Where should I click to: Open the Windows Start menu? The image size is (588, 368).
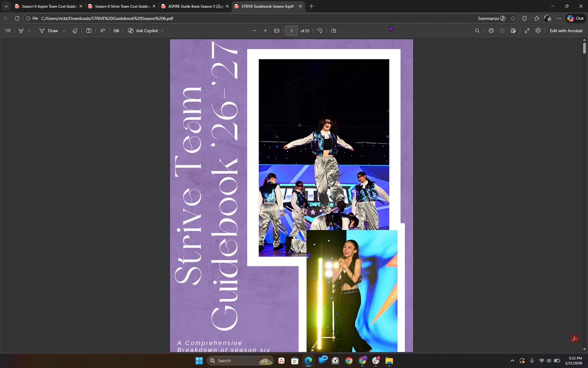pos(199,361)
